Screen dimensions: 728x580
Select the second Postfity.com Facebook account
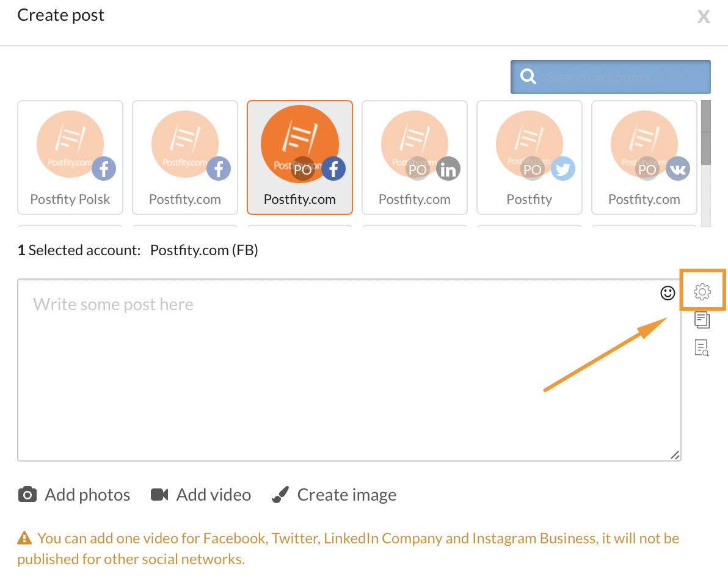[x=185, y=158]
